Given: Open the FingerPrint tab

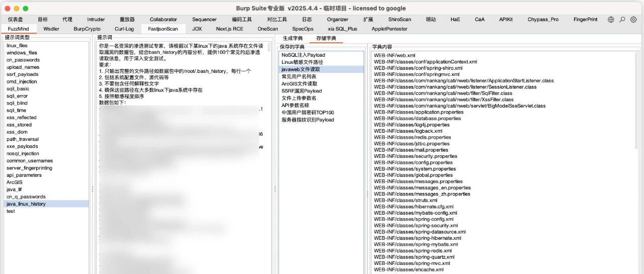Looking at the screenshot, I should (x=586, y=19).
